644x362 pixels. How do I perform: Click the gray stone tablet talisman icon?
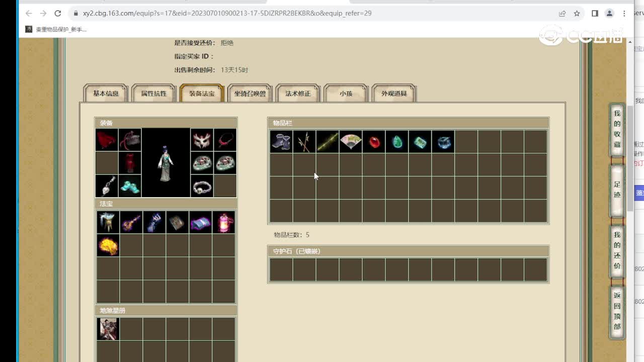point(177,222)
